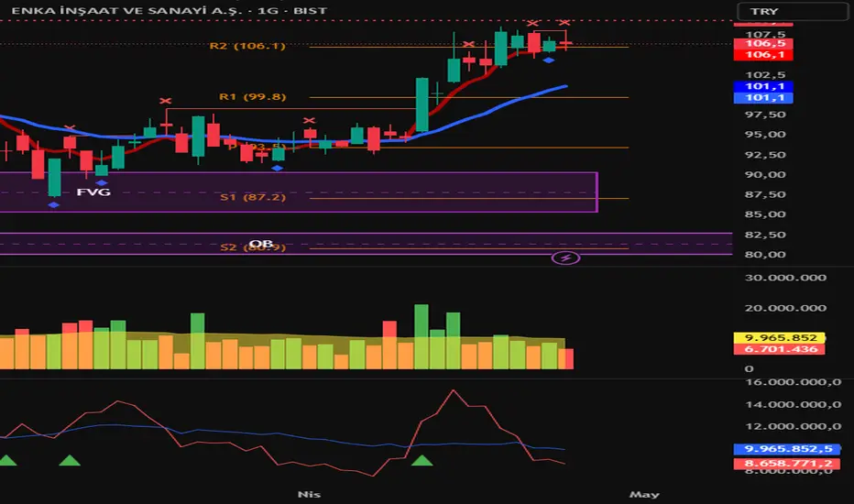Click blue diamond under lowest FVG zone candle
Image resolution: width=854 pixels, height=504 pixels.
[x=53, y=205]
